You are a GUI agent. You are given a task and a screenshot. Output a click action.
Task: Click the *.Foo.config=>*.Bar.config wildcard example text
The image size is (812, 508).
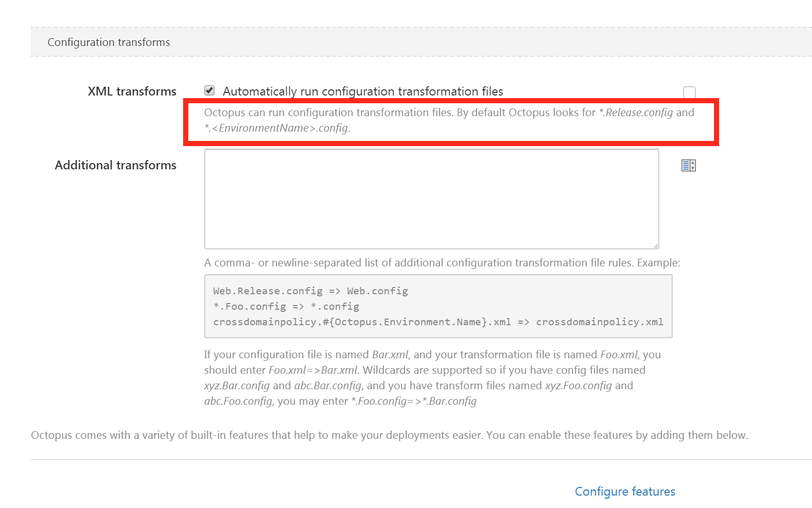coord(414,401)
